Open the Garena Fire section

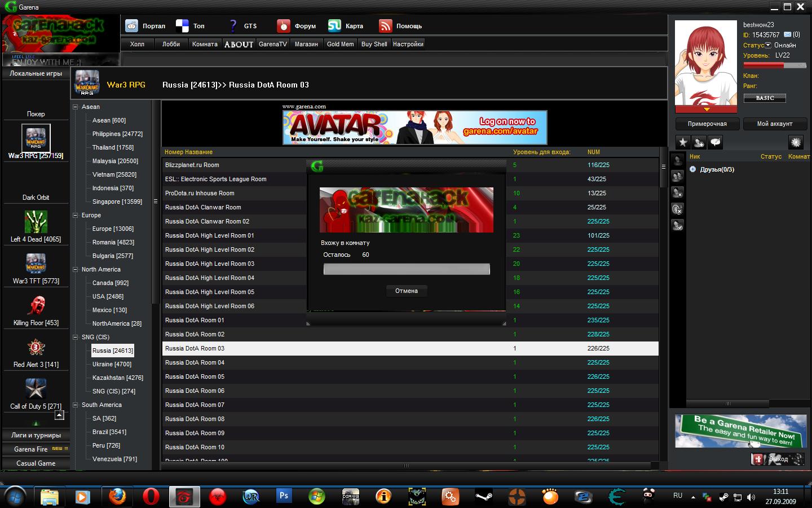click(36, 449)
